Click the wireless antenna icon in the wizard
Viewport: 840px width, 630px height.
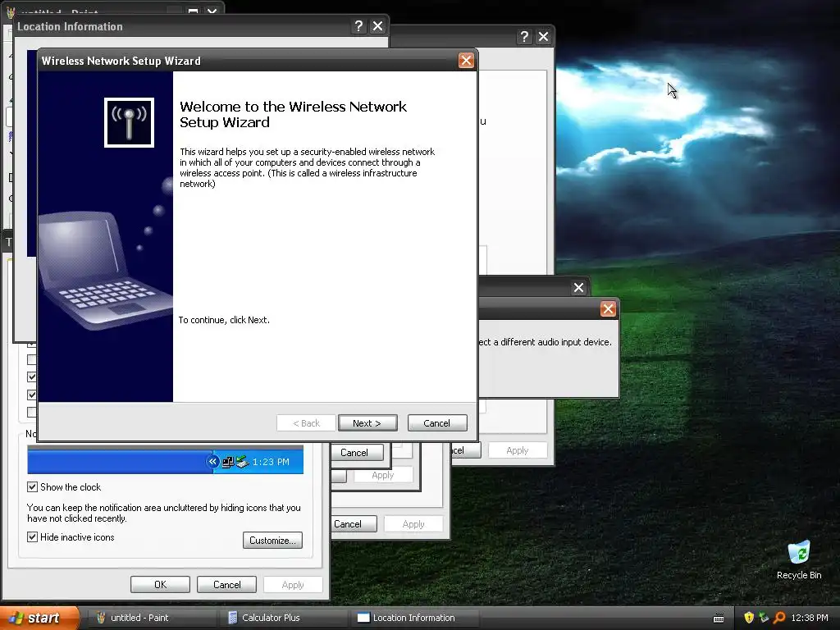point(129,122)
